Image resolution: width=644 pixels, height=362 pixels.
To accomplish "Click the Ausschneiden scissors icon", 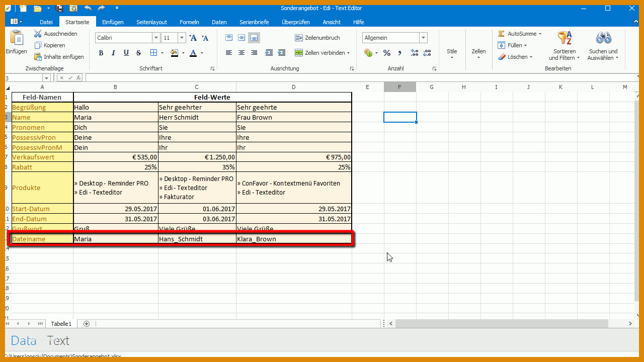I will pos(38,34).
